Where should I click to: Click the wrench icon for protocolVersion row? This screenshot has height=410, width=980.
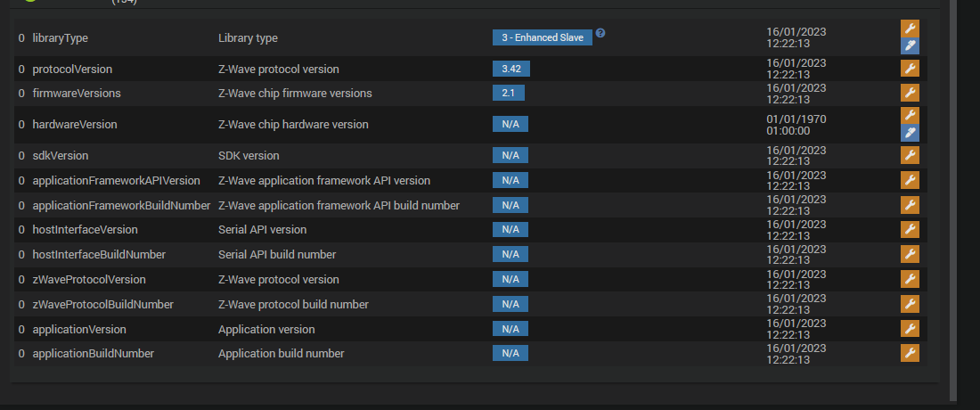[x=910, y=69]
